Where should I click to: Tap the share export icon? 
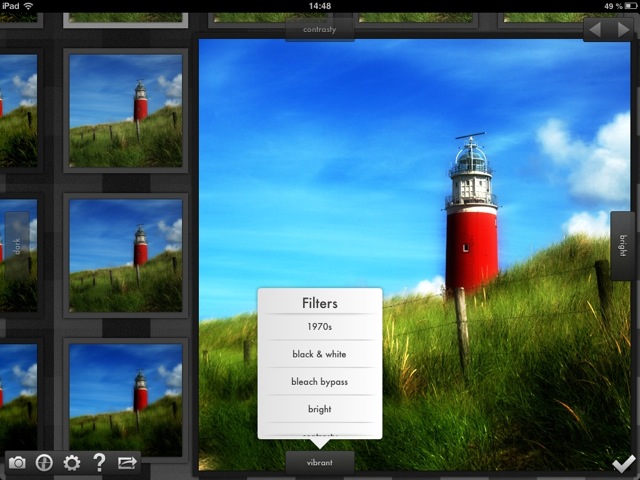click(x=127, y=463)
